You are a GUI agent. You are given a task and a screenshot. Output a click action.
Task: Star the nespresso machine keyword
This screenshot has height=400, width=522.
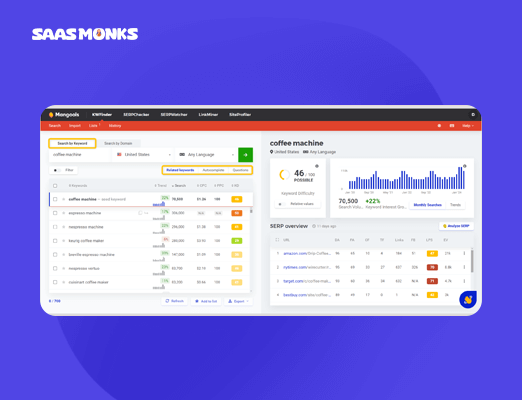(x=63, y=227)
